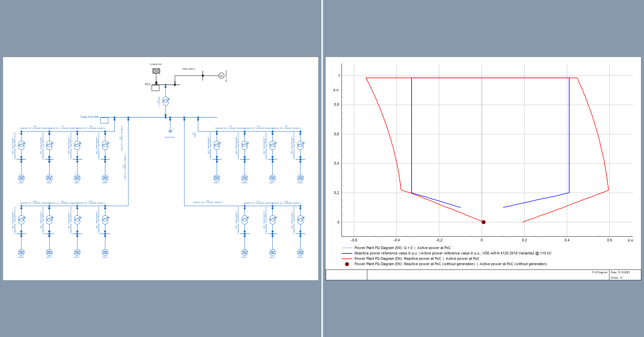644x337 pixels.
Task: Click the transformer symbol above Unit 13
Action: 245,220
